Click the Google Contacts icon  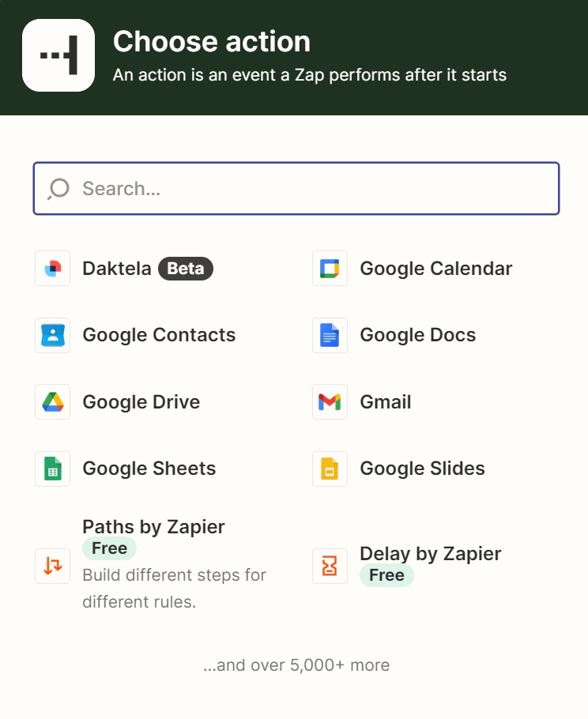pos(53,335)
